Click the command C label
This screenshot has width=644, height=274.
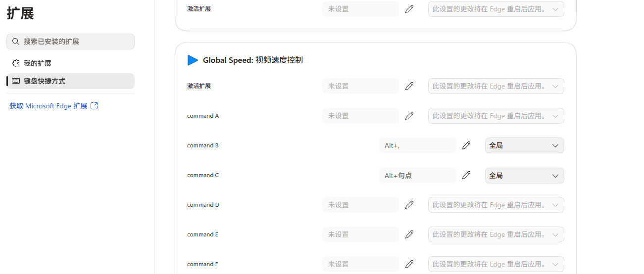coord(203,175)
